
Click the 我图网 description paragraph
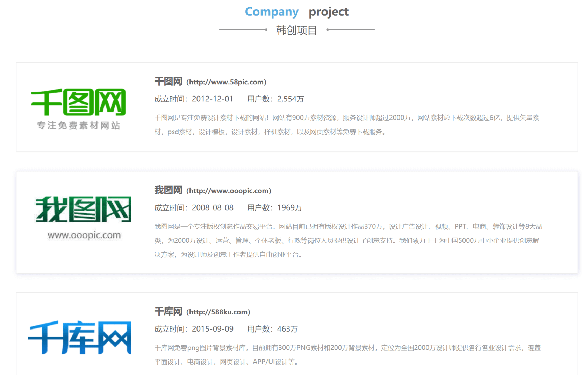(x=348, y=241)
